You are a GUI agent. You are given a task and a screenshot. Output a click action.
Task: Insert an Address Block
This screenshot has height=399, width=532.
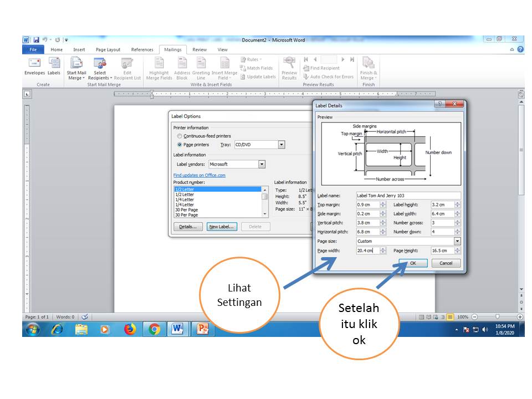click(x=182, y=69)
